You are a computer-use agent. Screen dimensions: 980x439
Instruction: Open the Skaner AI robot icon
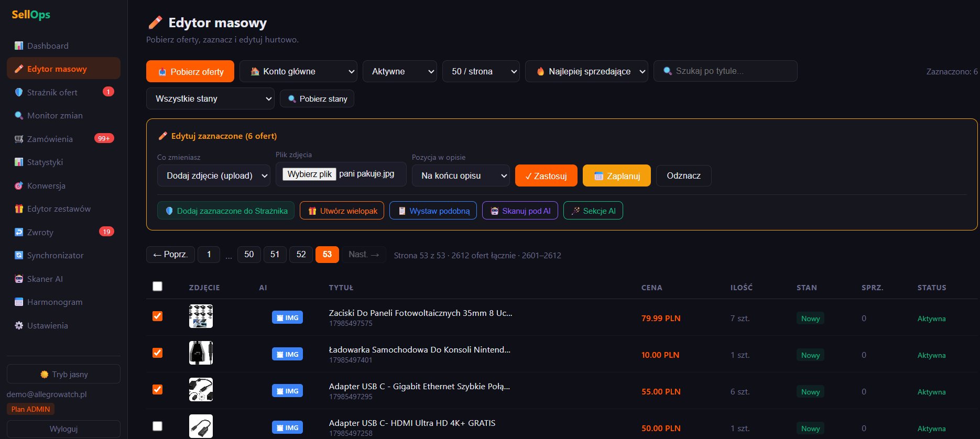(x=19, y=279)
